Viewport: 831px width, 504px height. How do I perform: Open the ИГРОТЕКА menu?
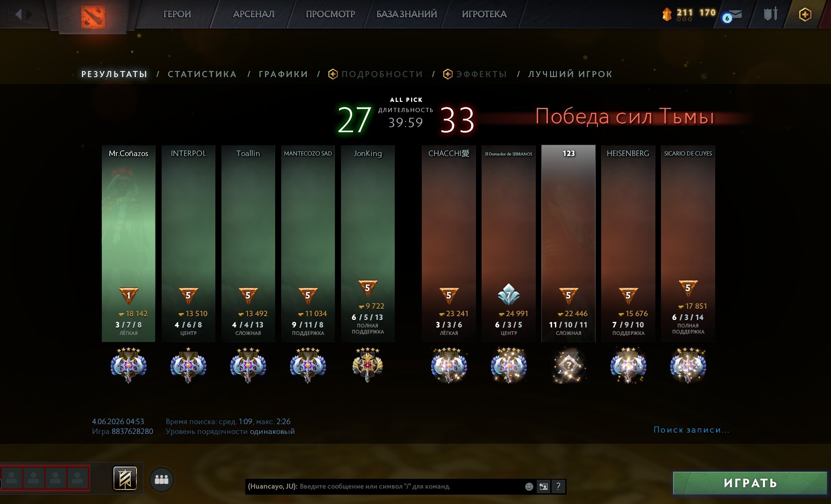(x=484, y=14)
